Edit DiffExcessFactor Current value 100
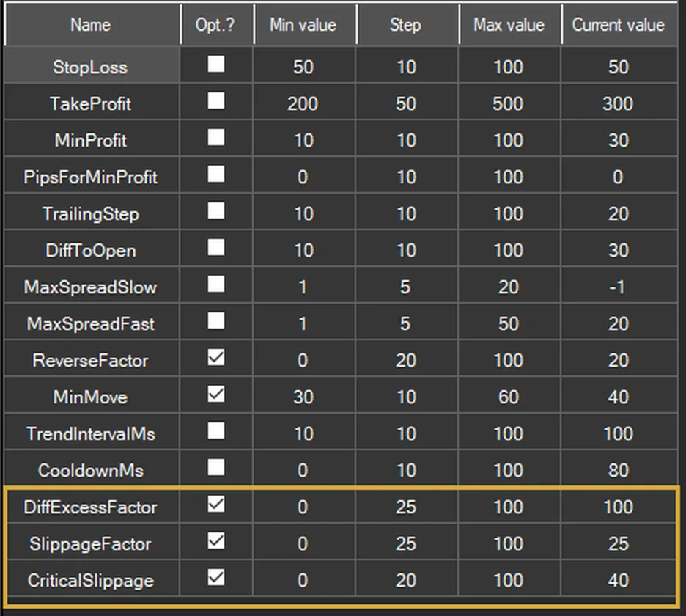 [x=619, y=506]
